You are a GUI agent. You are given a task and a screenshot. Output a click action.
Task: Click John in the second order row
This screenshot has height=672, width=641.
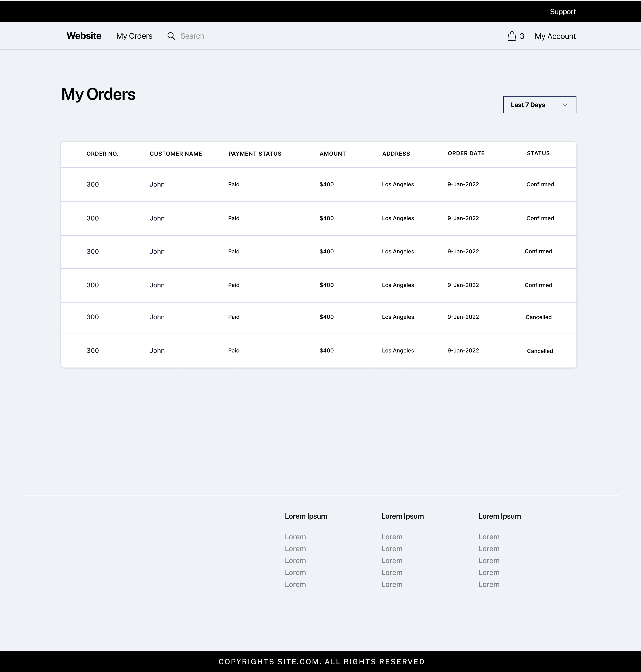[x=157, y=218]
